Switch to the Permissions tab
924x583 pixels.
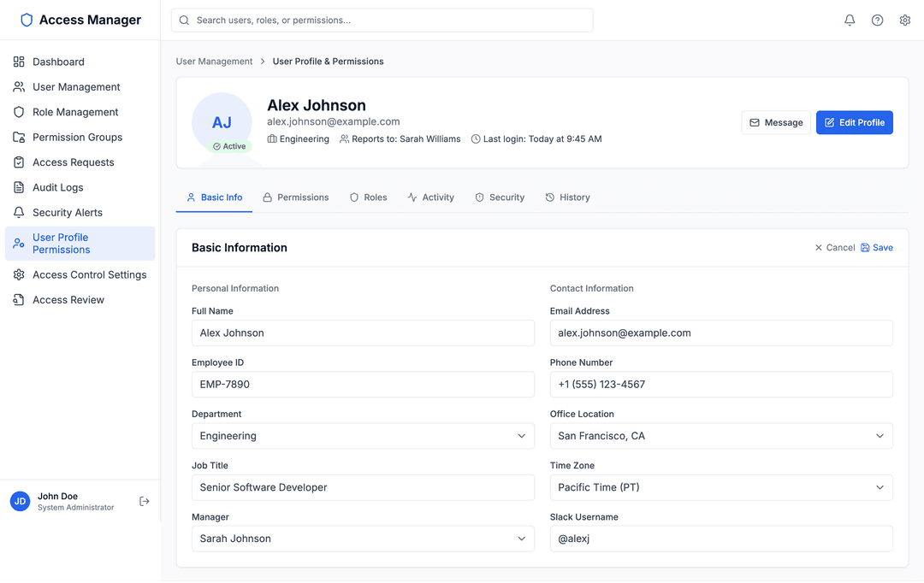tap(296, 197)
